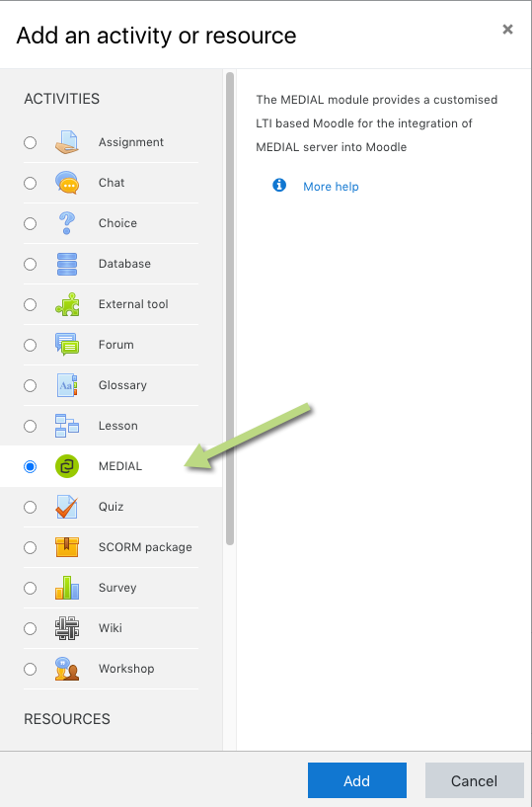Select the Glossary radio button
Screen dimensions: 532x807
pos(31,385)
